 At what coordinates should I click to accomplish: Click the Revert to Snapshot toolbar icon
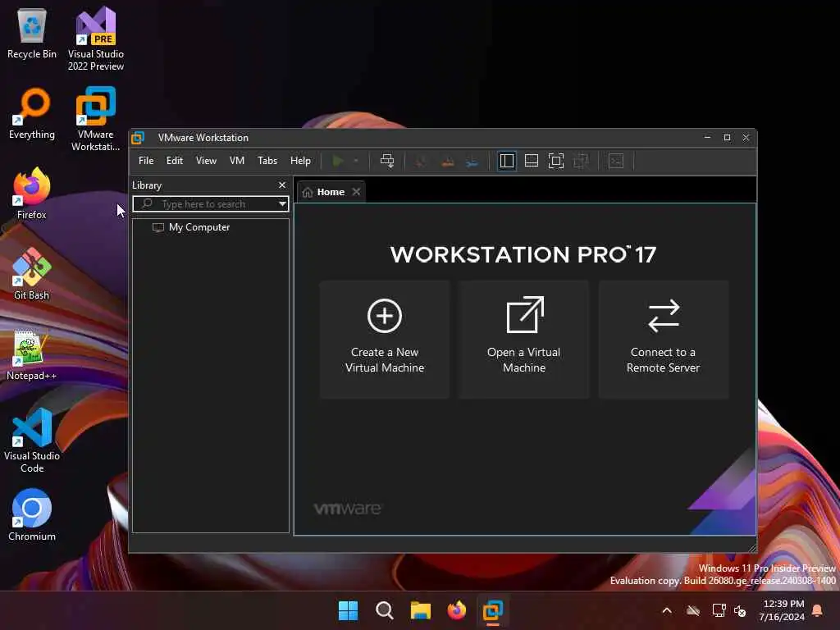coord(447,161)
